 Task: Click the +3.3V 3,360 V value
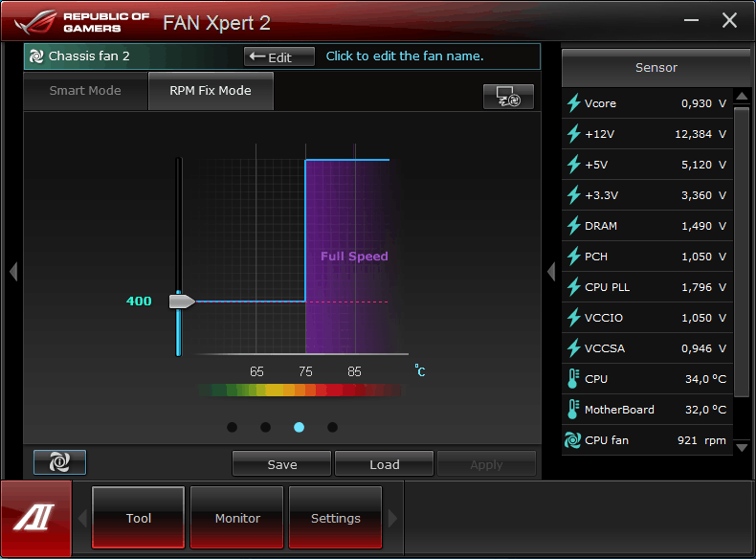703,195
